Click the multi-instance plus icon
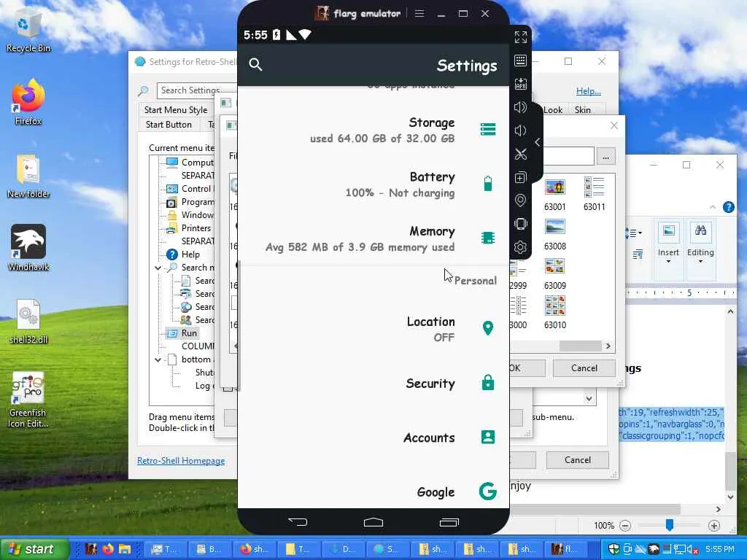747x560 pixels. pos(520,178)
